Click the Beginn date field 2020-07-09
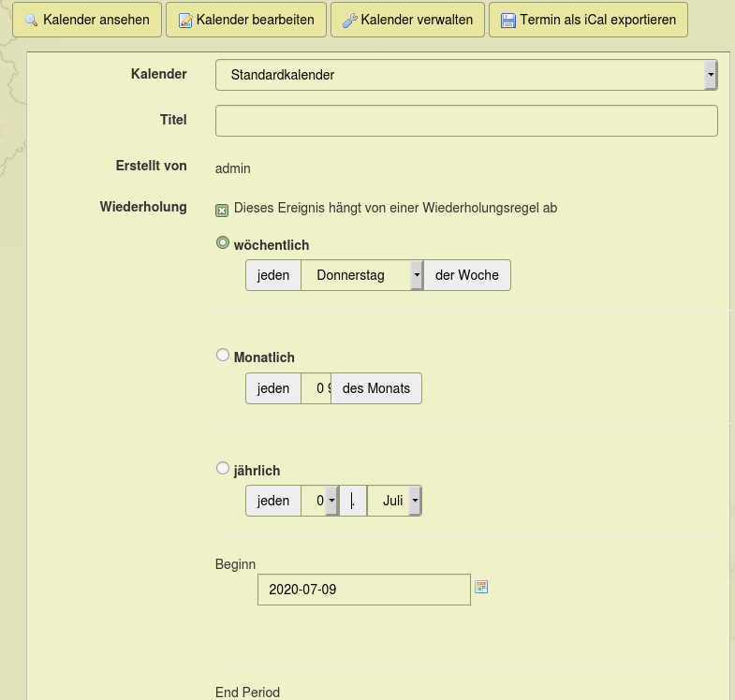The width and height of the screenshot is (735, 700). click(x=364, y=590)
